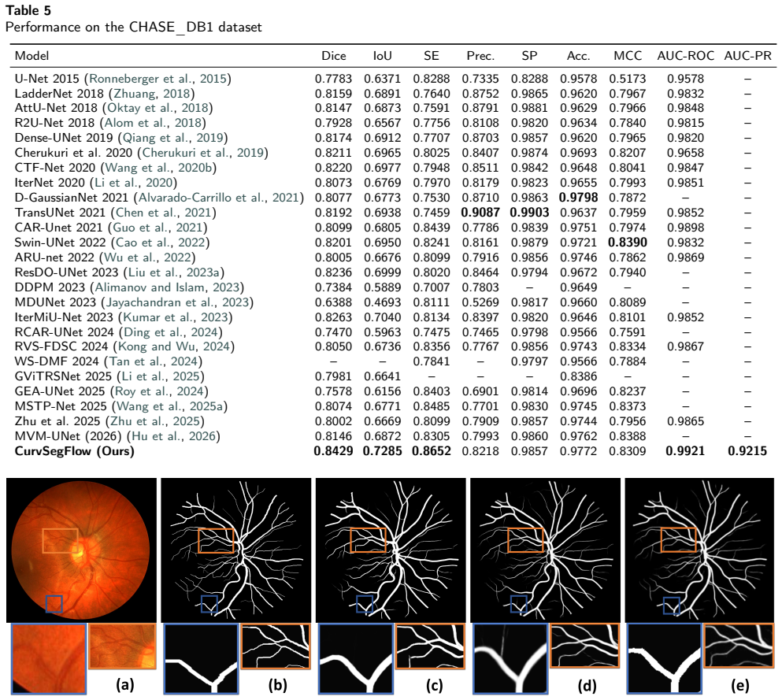The height and width of the screenshot is (700, 782).
Task: Click the Alom et al., 2018 citation
Action: [x=153, y=123]
